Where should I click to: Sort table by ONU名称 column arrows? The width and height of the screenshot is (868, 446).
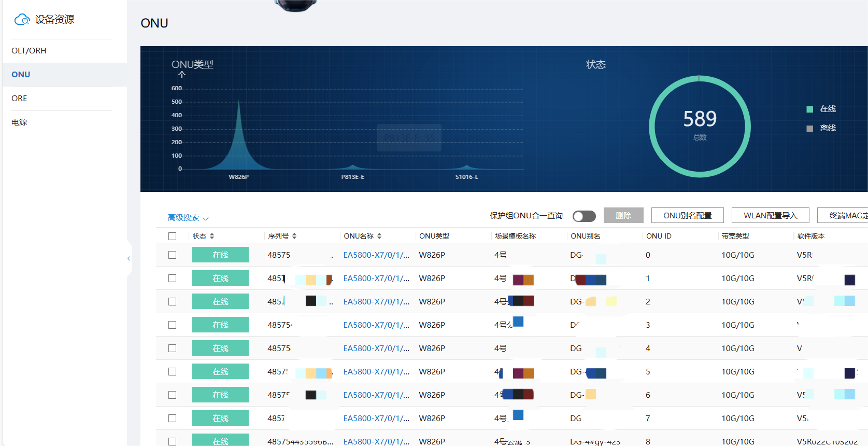point(379,236)
